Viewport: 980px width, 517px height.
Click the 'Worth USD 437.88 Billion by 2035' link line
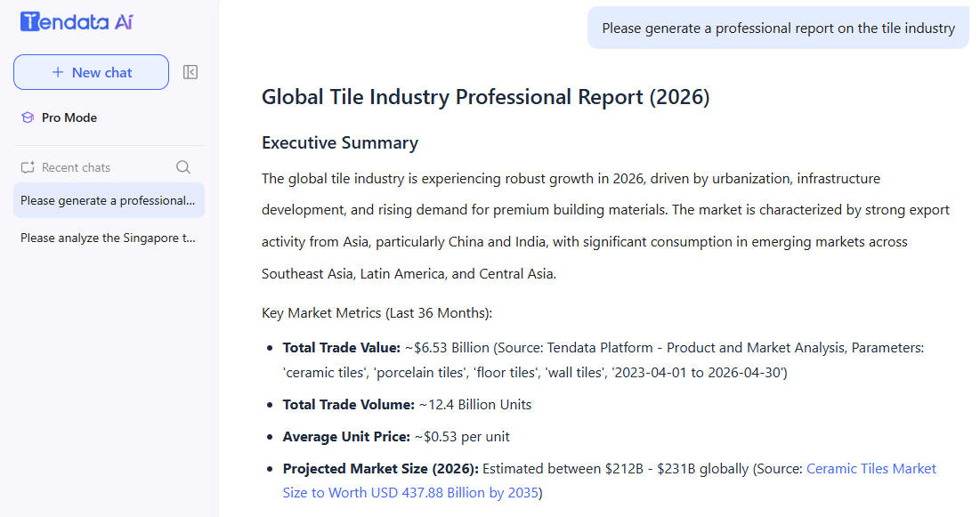point(410,493)
